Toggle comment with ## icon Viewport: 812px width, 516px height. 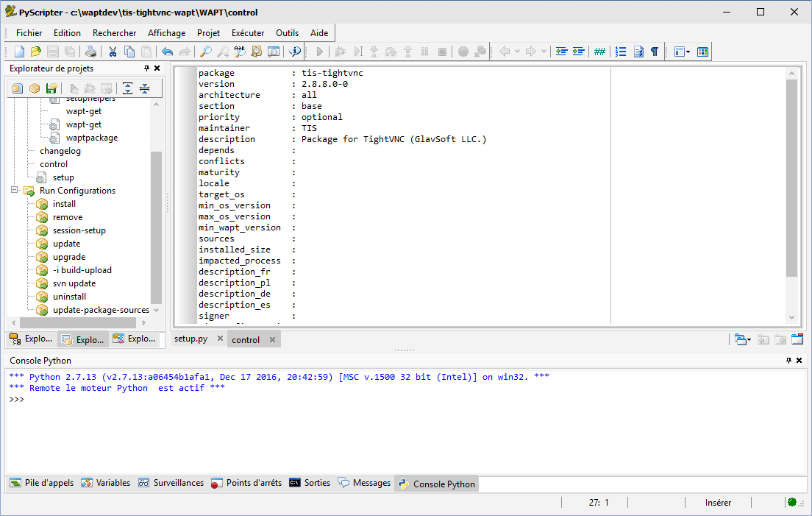pos(599,52)
